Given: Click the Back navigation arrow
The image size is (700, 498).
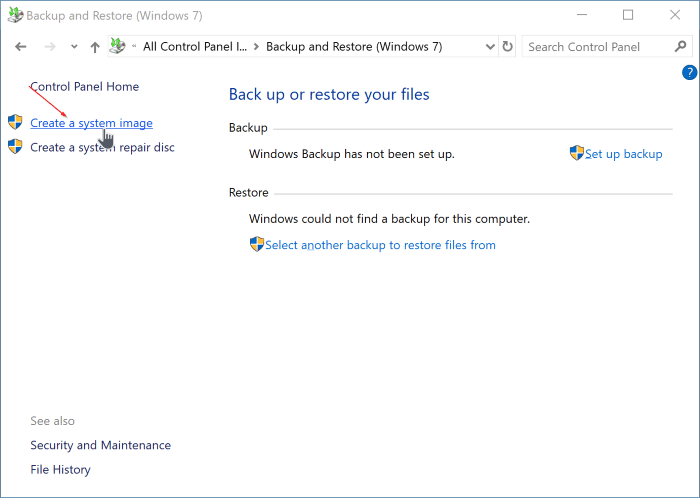Looking at the screenshot, I should 21,46.
